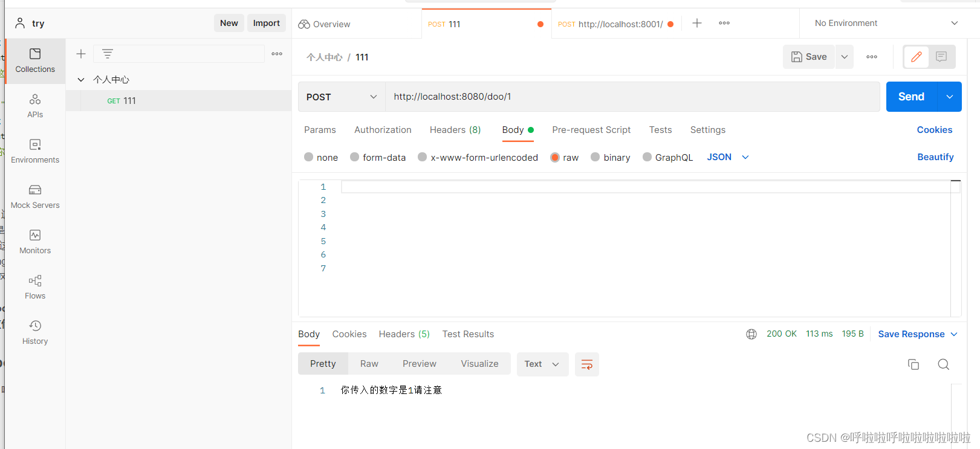980x449 pixels.
Task: Switch to the Headers (8) request tab
Action: point(455,130)
